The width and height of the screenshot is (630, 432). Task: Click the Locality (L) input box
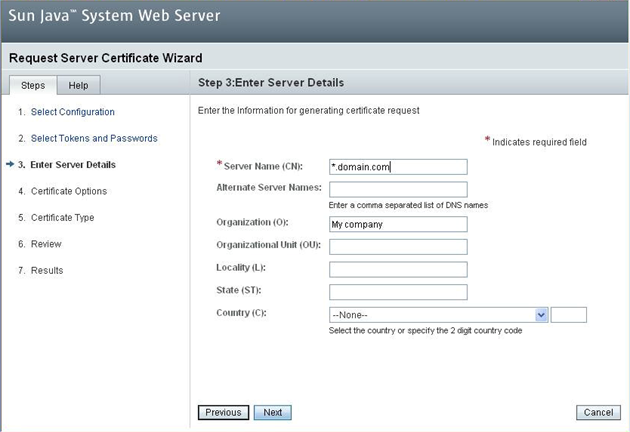pos(398,269)
